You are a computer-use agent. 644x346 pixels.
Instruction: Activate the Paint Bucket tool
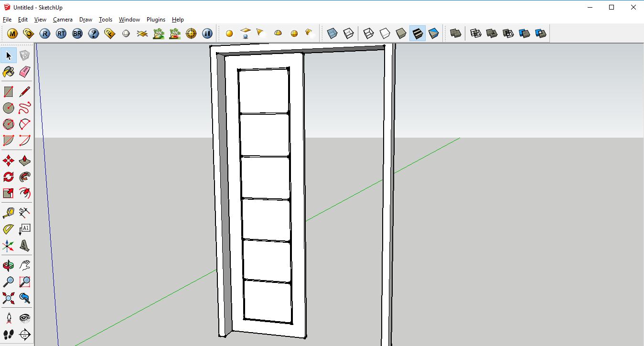pos(8,72)
